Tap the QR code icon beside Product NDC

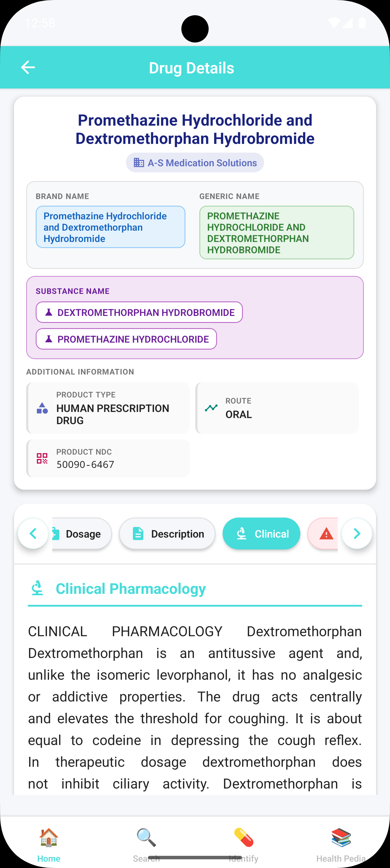coord(42,458)
